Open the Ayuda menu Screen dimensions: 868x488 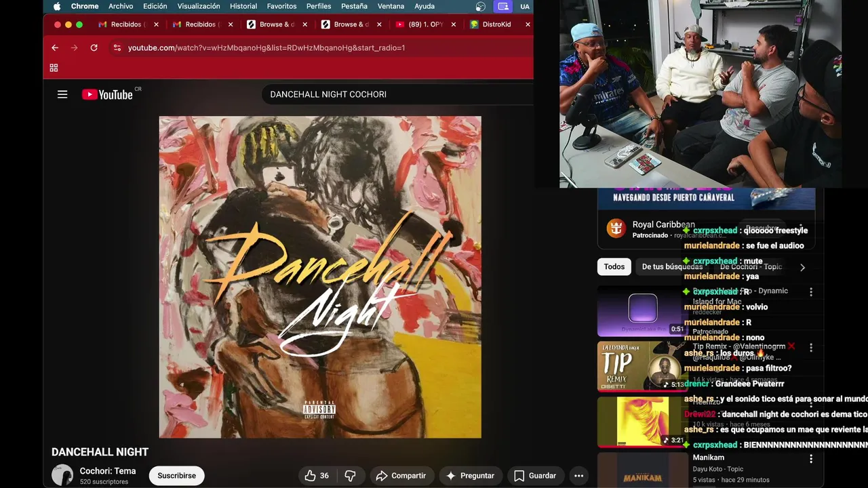pos(425,6)
